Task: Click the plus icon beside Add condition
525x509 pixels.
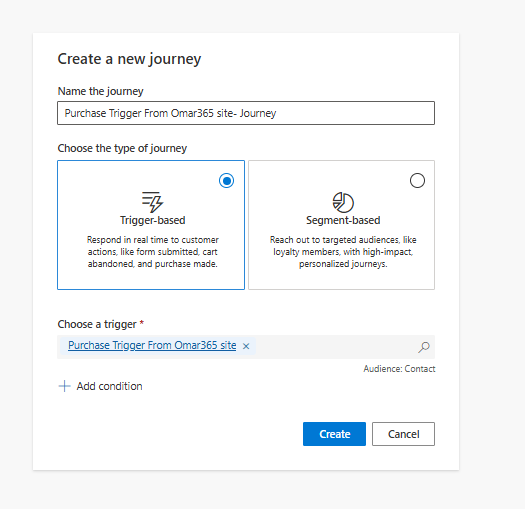Action: tap(64, 386)
